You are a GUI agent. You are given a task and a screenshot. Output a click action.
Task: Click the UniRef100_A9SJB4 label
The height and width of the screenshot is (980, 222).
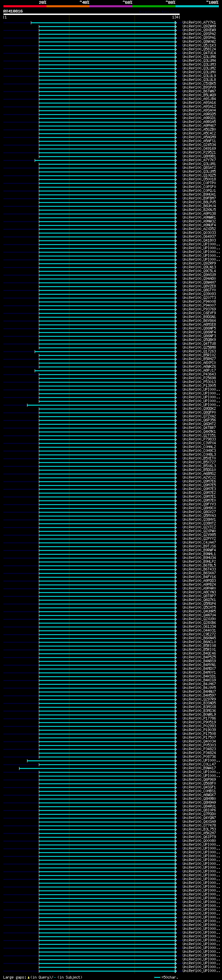199,99
